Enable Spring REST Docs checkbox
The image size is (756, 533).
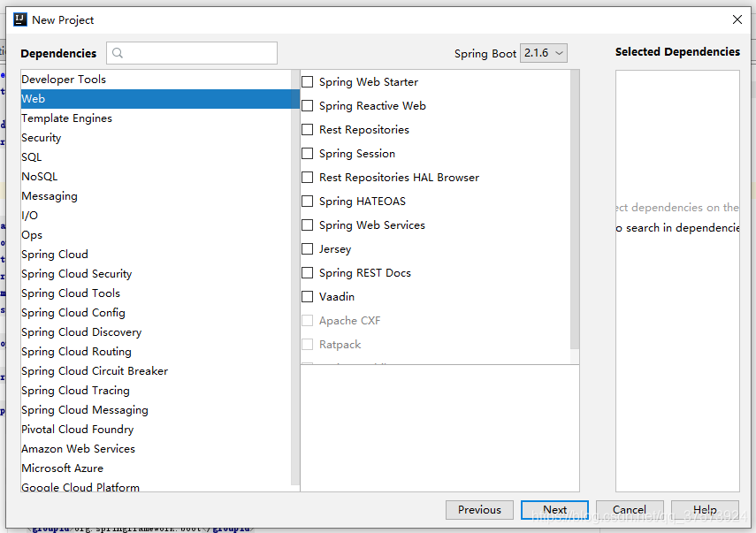307,273
